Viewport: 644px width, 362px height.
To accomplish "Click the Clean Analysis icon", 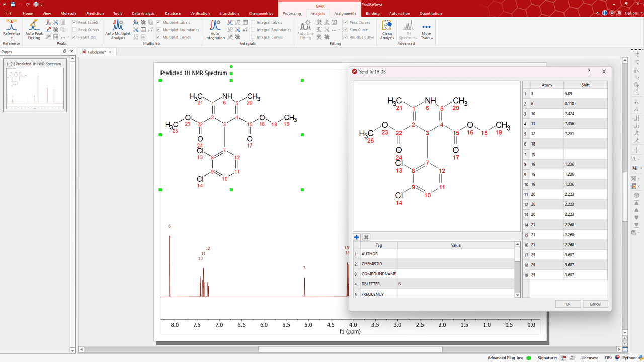I will (x=387, y=25).
